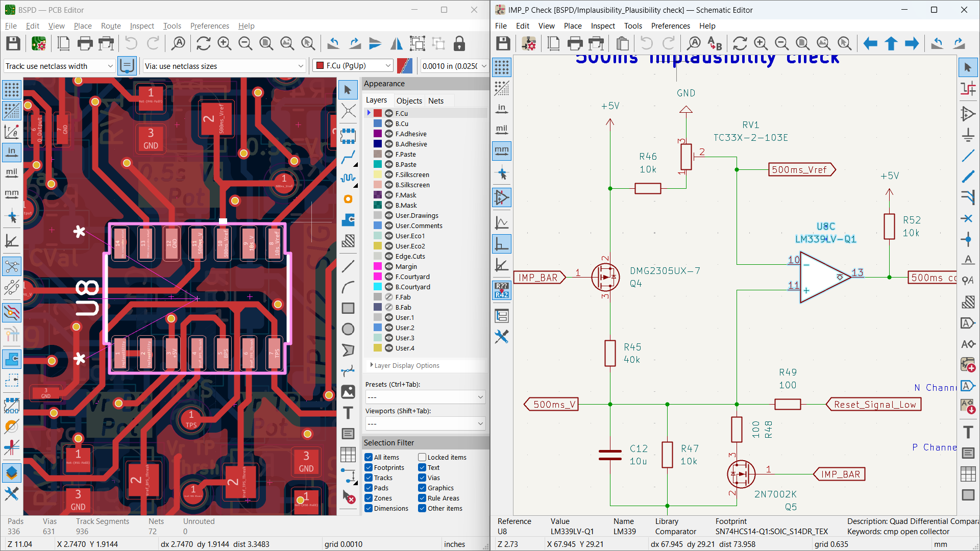Switch schematic units to mm
Viewport: 980px width, 551px height.
502,151
